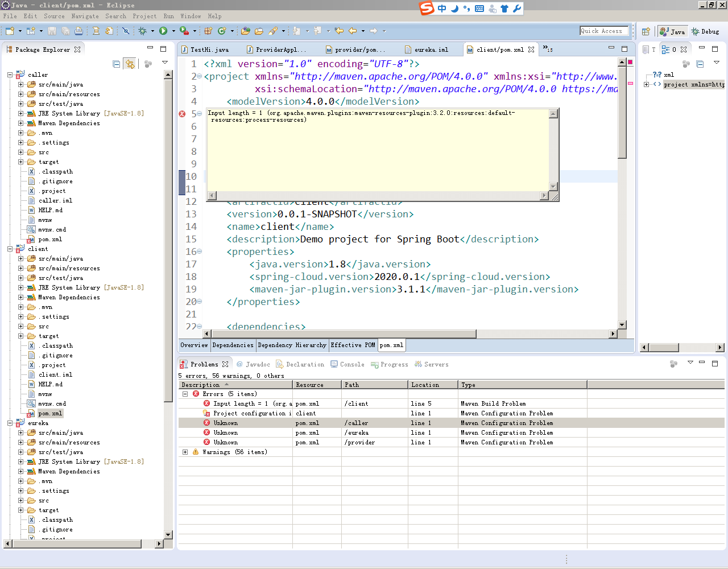Screen dimensions: 728x569
Task: Switch to the Debug perspective
Action: 705,31
